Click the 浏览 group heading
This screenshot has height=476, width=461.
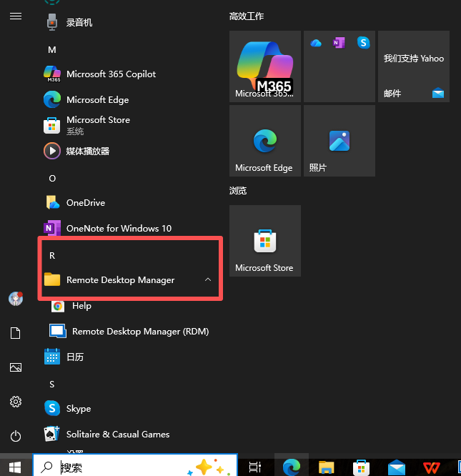238,191
